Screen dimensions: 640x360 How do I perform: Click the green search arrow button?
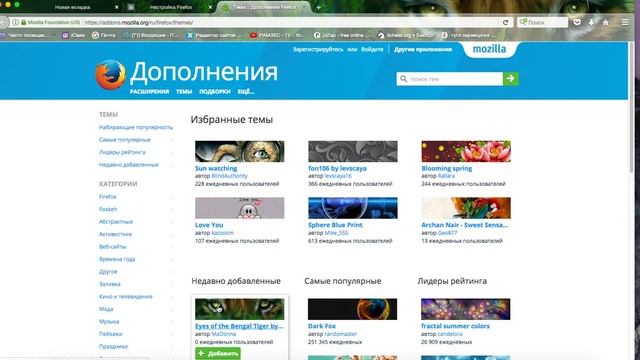tap(511, 79)
